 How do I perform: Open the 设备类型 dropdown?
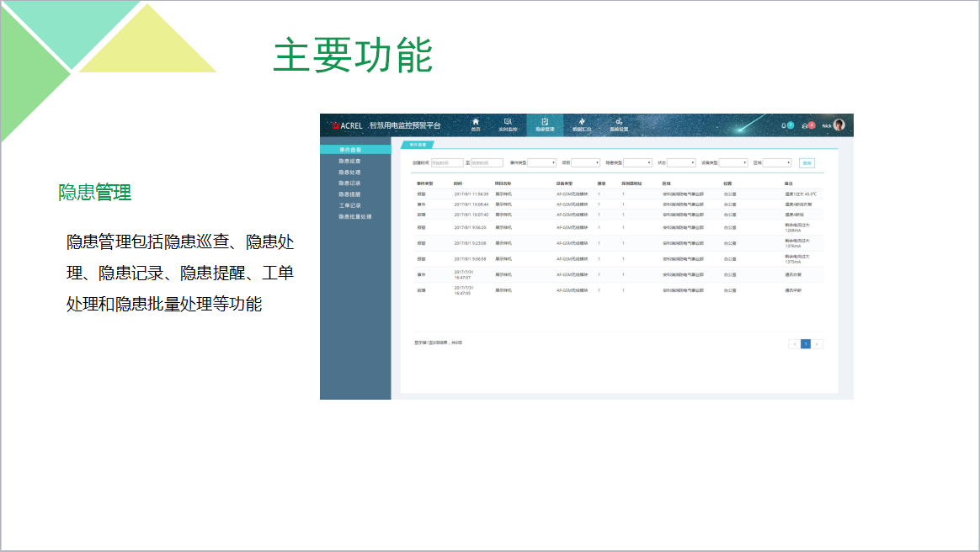(x=733, y=163)
